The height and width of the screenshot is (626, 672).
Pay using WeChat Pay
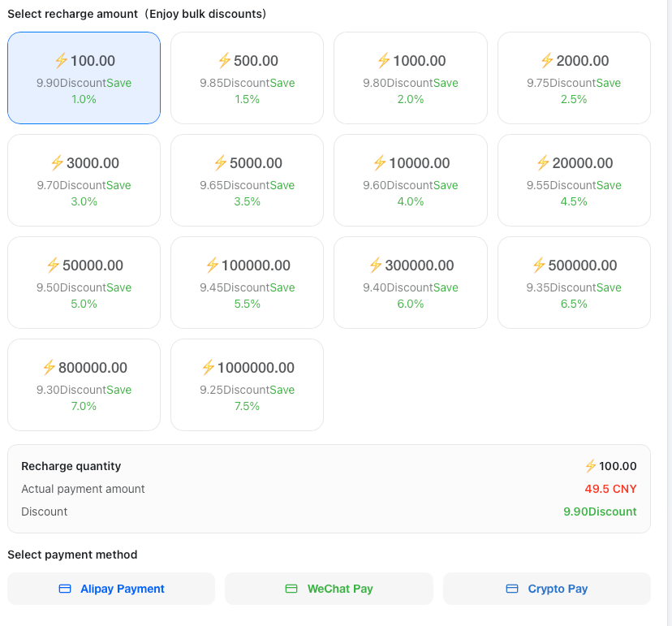(x=330, y=589)
